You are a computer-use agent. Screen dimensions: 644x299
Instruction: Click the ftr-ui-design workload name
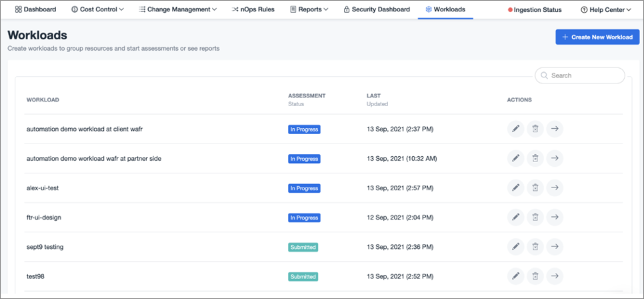(44, 217)
